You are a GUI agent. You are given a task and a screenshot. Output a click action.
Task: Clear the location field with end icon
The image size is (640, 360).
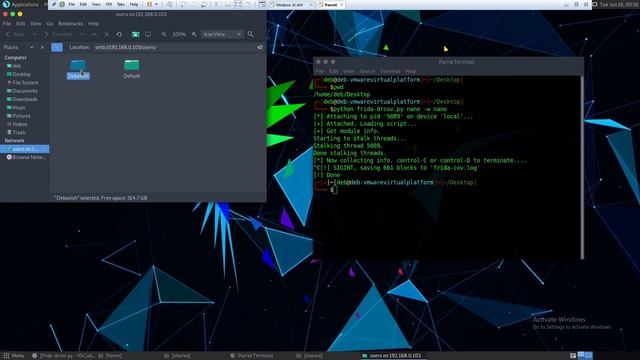(260, 47)
